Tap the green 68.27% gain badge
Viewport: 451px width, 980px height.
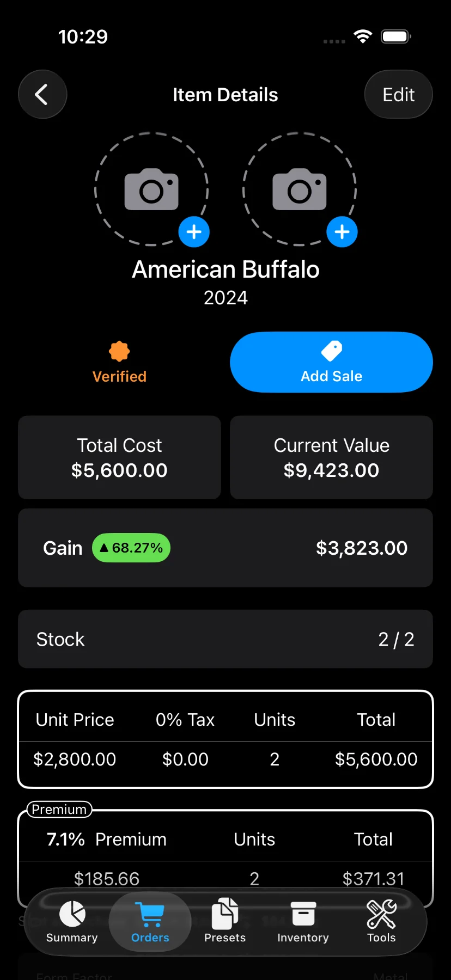coord(131,548)
